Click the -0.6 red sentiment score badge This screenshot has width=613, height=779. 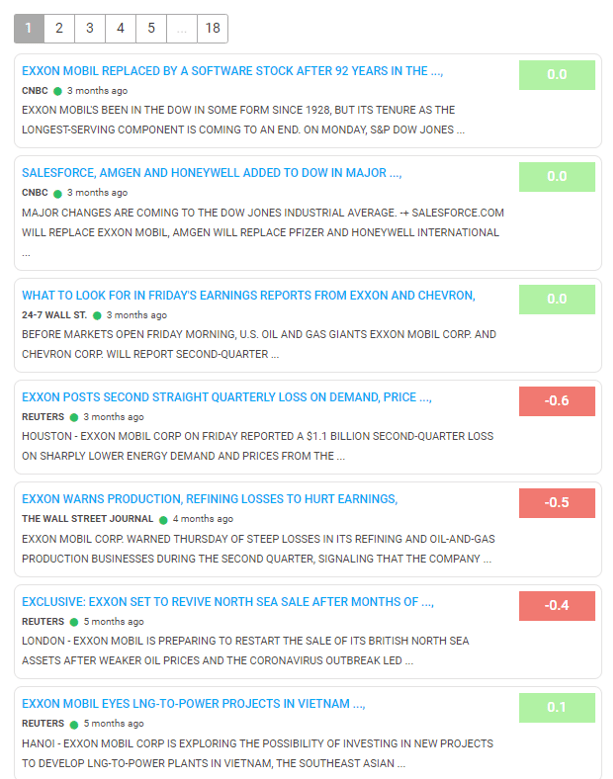tap(557, 401)
